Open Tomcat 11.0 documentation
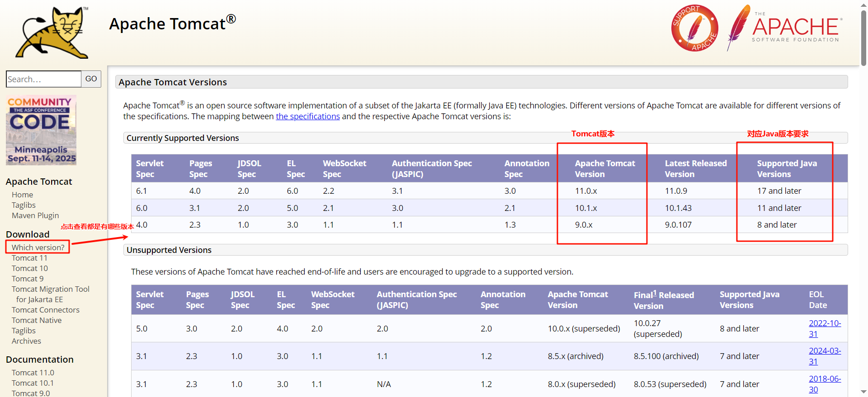Screen dimensions: 868x397 33,373
